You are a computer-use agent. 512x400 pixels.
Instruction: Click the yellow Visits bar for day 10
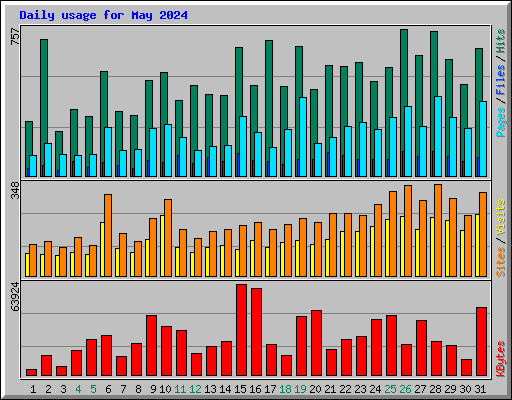coord(162,246)
